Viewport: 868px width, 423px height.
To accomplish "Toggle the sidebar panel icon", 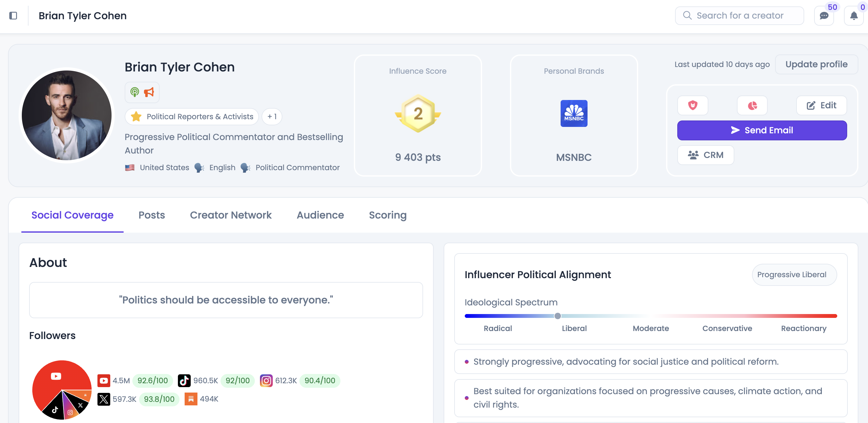I will click(x=13, y=15).
